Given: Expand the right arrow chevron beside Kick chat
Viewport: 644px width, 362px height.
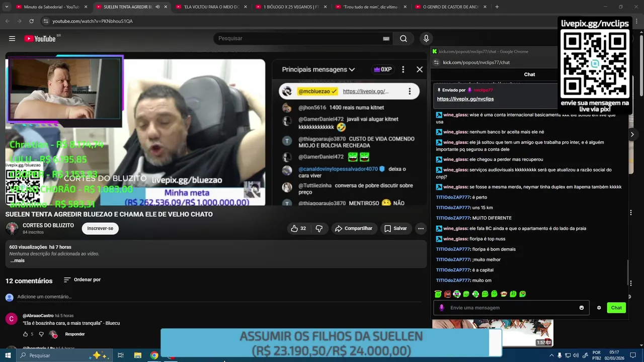Looking at the screenshot, I should click(632, 134).
